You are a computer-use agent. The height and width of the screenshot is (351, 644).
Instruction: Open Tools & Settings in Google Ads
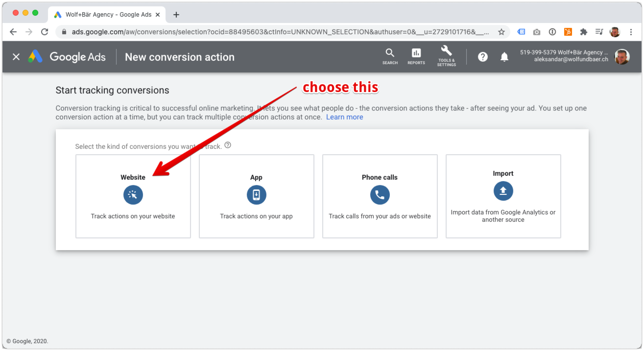tap(446, 56)
